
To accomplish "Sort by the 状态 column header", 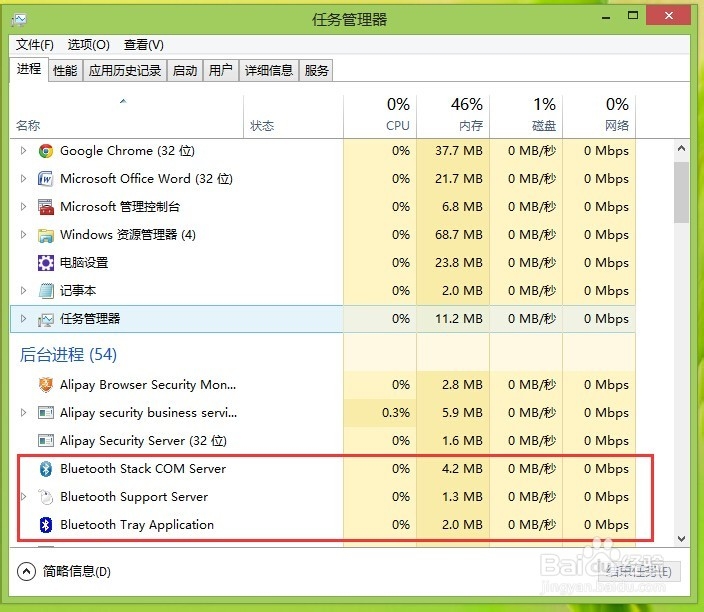I will [x=294, y=117].
